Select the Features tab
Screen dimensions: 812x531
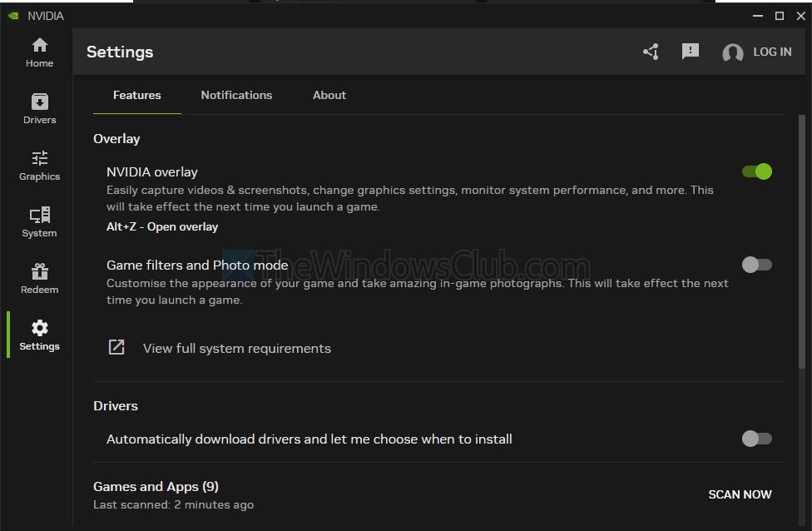pos(137,95)
